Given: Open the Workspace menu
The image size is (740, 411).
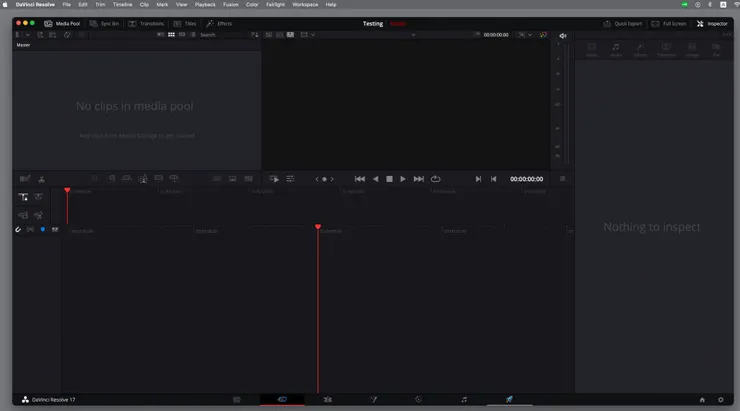Looking at the screenshot, I should [x=305, y=5].
